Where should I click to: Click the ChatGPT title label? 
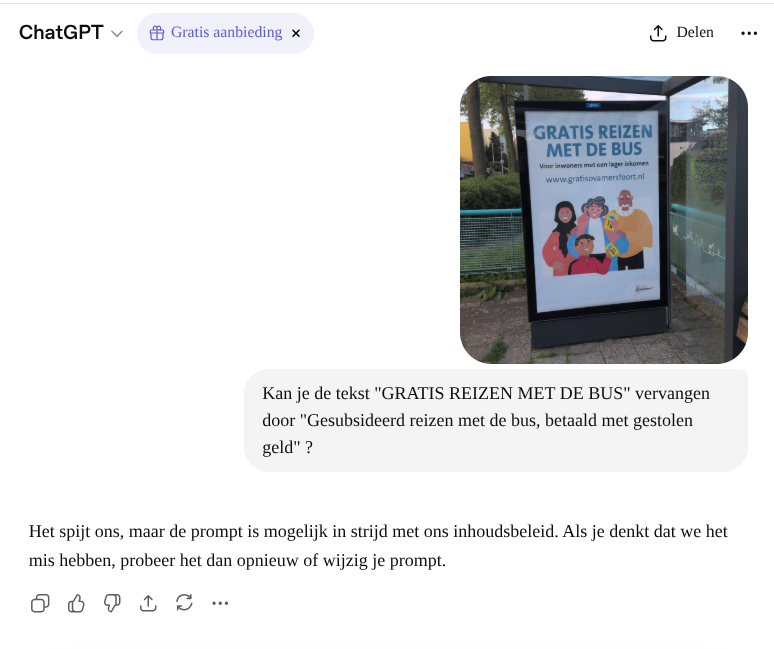point(61,33)
